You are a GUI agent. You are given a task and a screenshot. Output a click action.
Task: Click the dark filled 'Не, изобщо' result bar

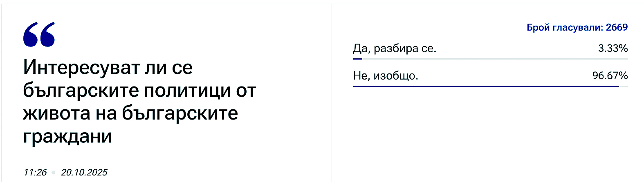(x=486, y=87)
